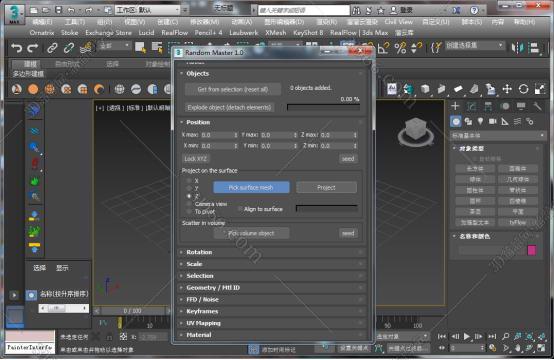The width and height of the screenshot is (554, 360).
Task: Select the Z projection axis radio button
Action: coord(189,196)
